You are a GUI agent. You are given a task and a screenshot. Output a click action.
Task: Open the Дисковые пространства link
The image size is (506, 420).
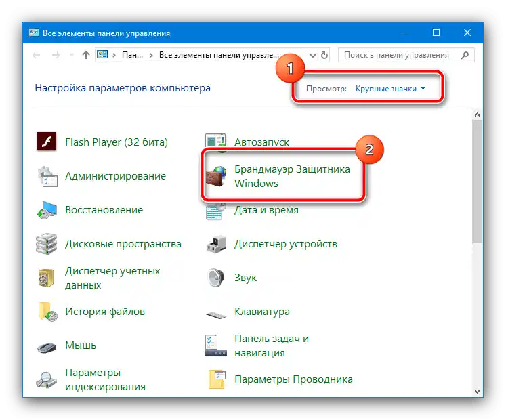coord(123,244)
